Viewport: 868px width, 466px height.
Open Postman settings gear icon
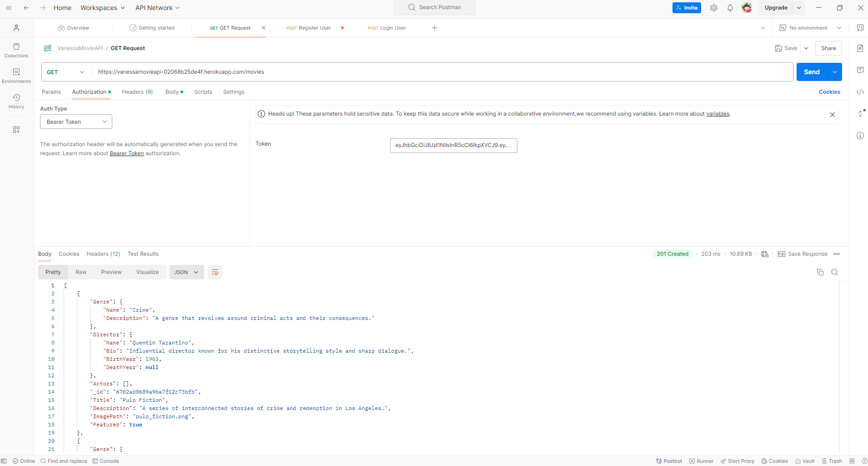pos(714,8)
